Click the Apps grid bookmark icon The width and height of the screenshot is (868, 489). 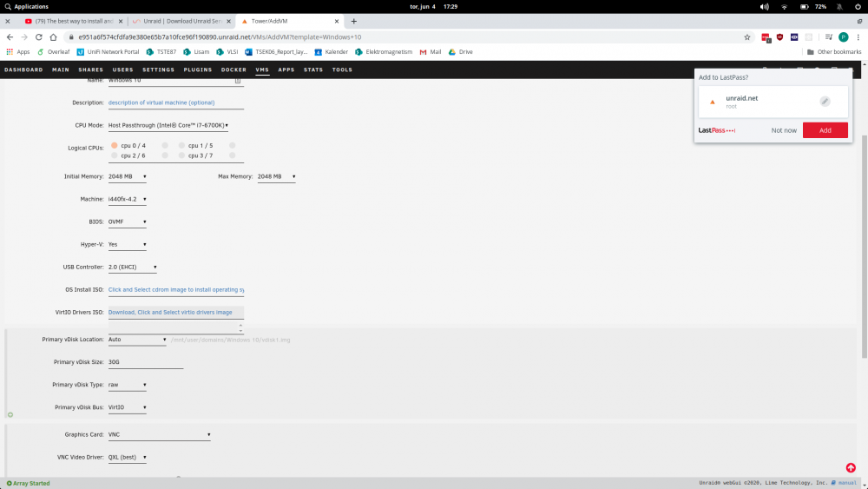click(10, 51)
